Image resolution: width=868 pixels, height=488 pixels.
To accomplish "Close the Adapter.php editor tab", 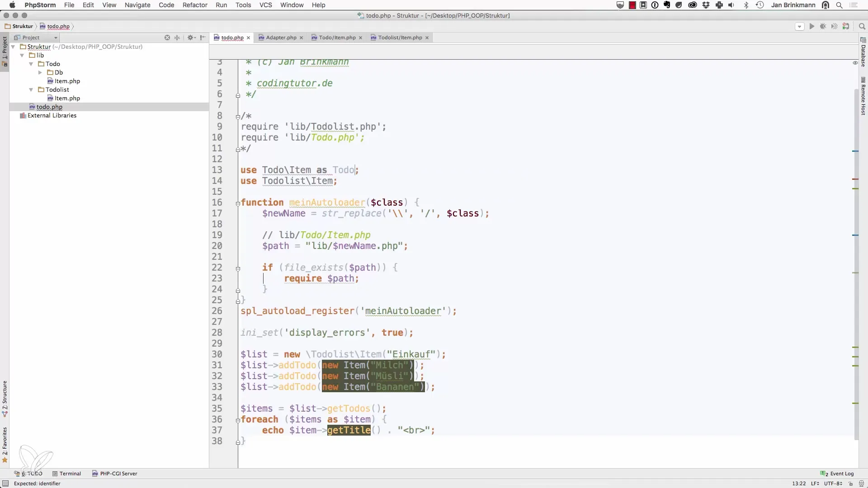I will (x=301, y=38).
